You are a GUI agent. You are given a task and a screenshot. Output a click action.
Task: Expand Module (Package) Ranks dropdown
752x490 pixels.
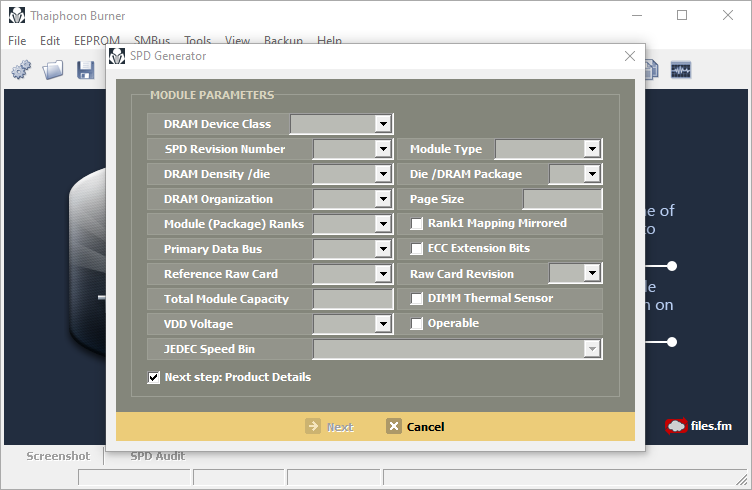(383, 224)
